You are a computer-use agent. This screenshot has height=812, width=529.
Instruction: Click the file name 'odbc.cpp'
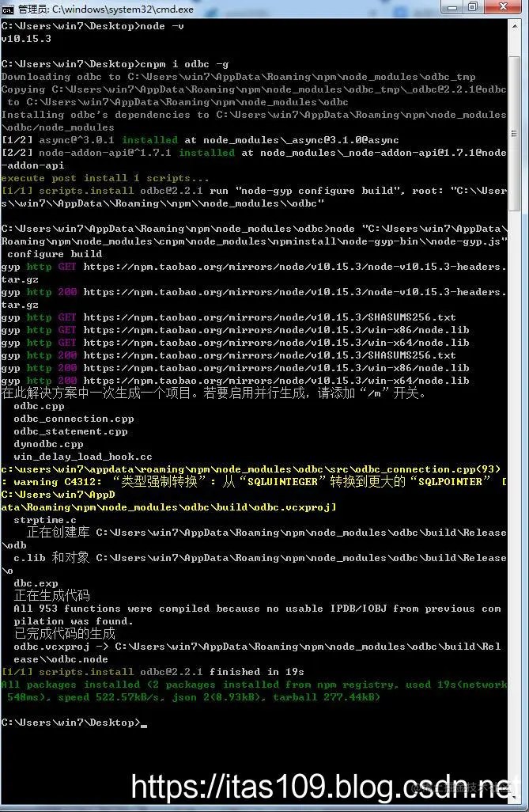39,407
